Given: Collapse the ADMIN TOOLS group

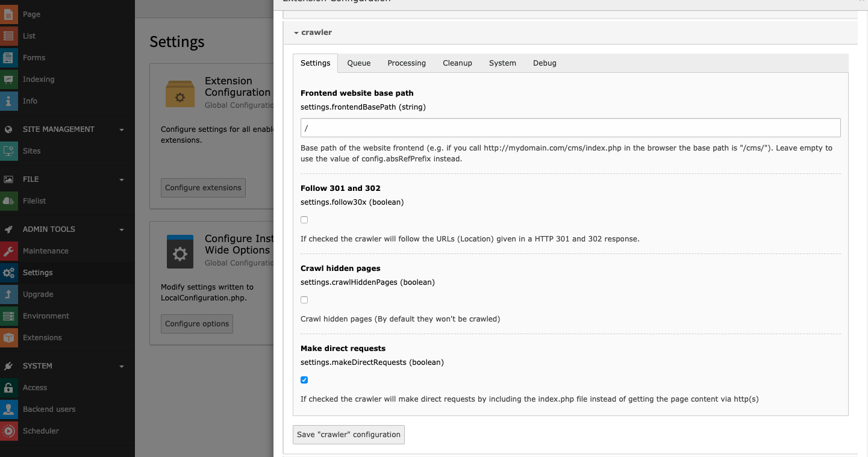Looking at the screenshot, I should [122, 229].
